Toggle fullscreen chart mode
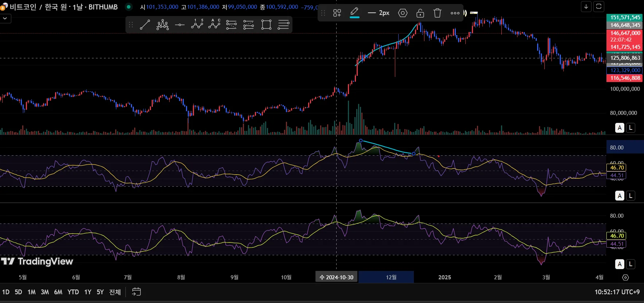Viewport: 644px width, 303px height. click(x=599, y=7)
